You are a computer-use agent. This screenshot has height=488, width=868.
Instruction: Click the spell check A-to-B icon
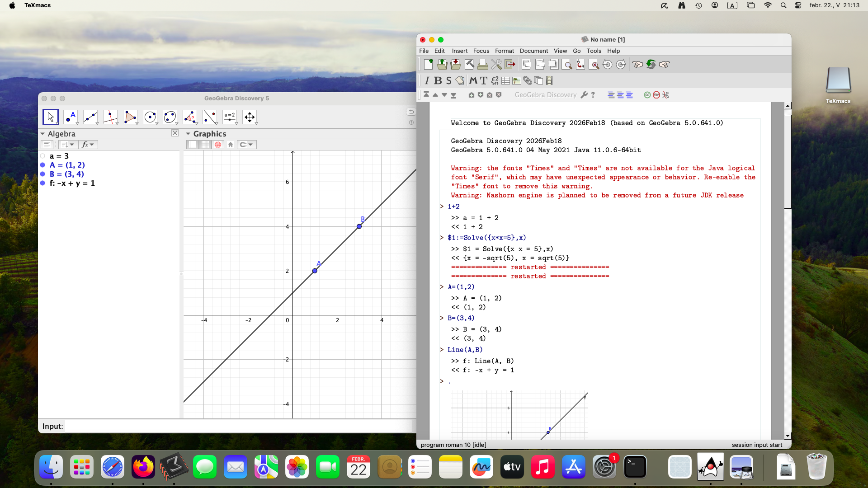pos(580,65)
